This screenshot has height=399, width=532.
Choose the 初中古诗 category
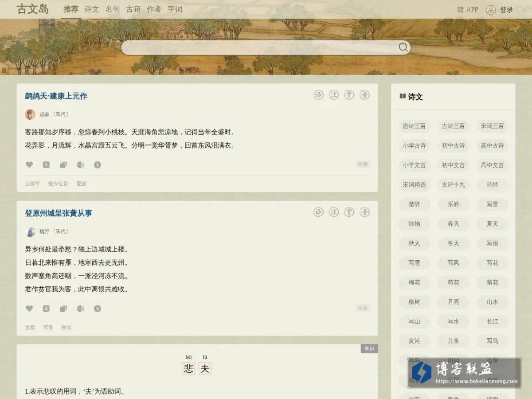pyautogui.click(x=453, y=145)
